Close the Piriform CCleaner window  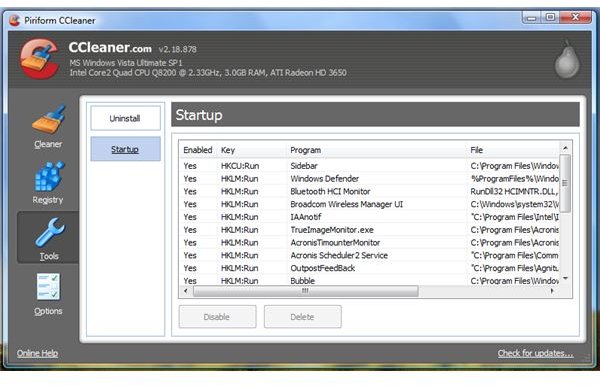[575, 17]
